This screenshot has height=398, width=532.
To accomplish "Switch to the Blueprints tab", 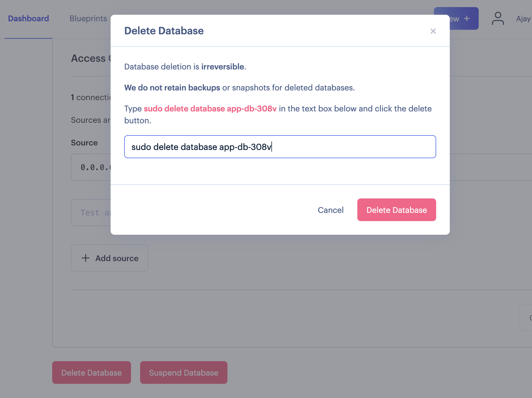I will pyautogui.click(x=88, y=19).
